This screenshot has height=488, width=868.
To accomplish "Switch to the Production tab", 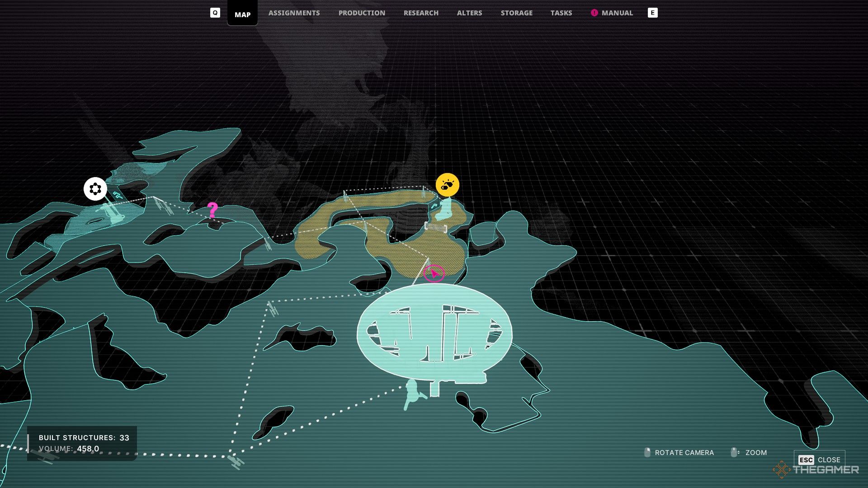I will coord(362,13).
